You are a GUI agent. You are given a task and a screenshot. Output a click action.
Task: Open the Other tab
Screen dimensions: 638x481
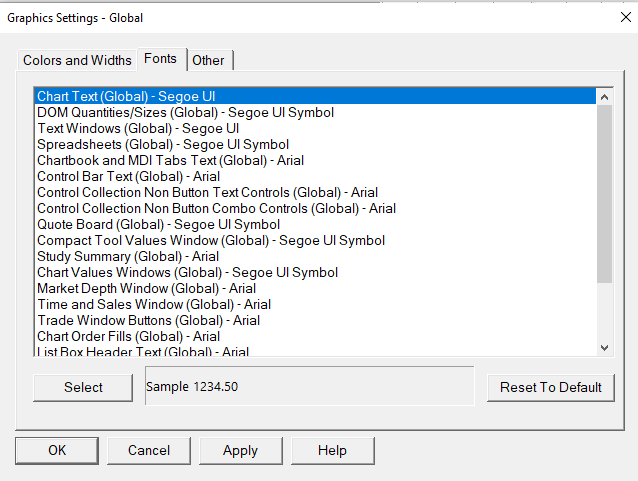208,60
